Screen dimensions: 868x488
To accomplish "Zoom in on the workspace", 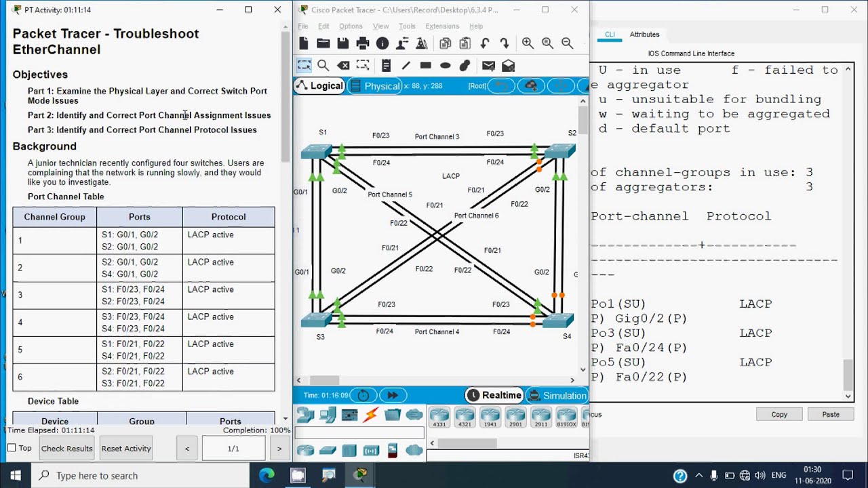I will [x=528, y=43].
